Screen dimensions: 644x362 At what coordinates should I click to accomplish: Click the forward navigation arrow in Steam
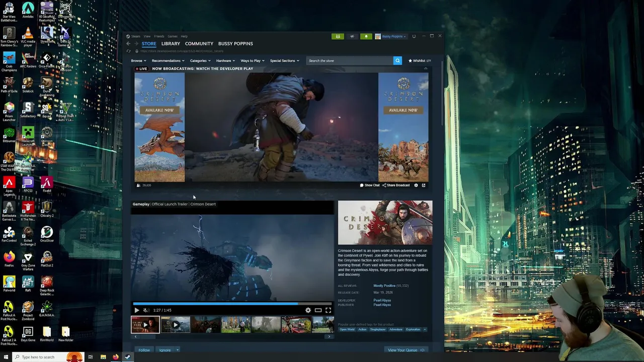(136, 44)
